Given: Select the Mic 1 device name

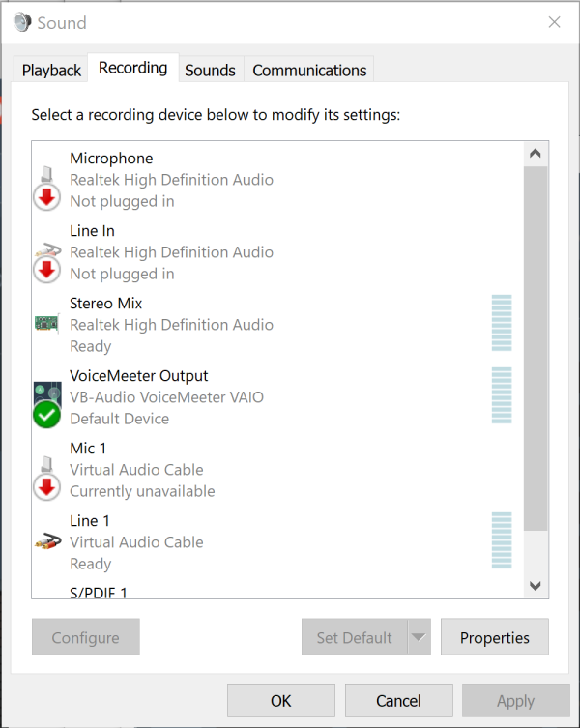Looking at the screenshot, I should pos(88,448).
